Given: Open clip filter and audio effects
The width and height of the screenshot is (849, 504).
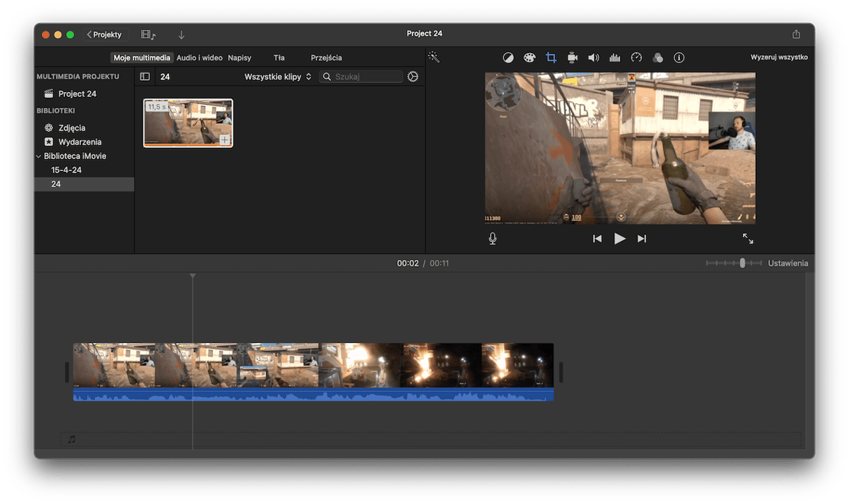Looking at the screenshot, I should click(658, 58).
